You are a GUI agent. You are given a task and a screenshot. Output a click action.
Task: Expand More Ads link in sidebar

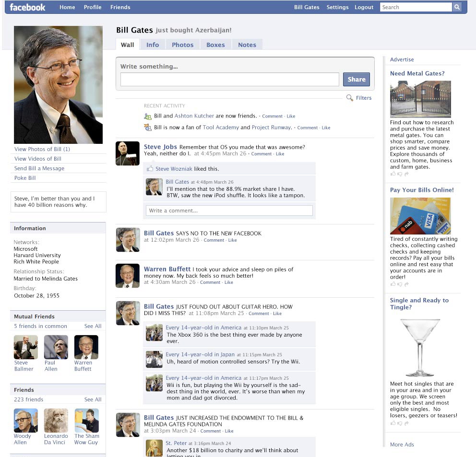pyautogui.click(x=402, y=445)
